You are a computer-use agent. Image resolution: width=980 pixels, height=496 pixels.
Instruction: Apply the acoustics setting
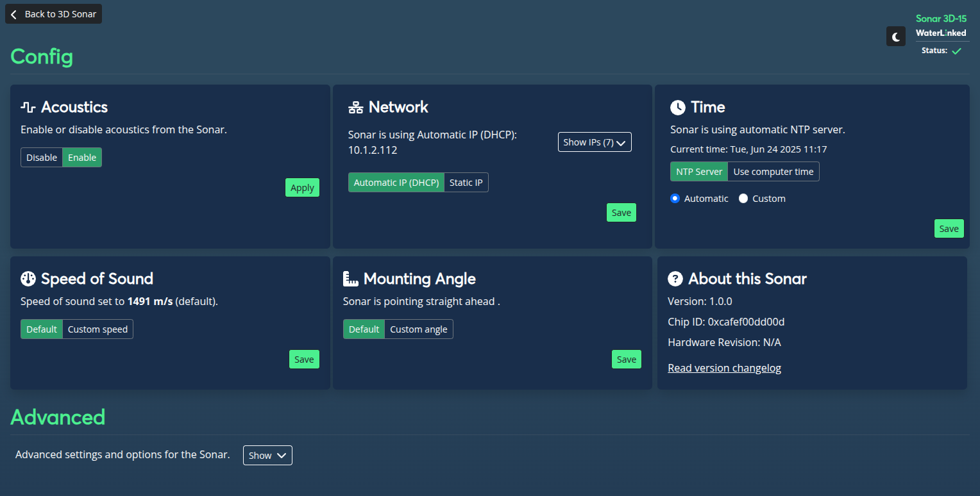pyautogui.click(x=302, y=188)
